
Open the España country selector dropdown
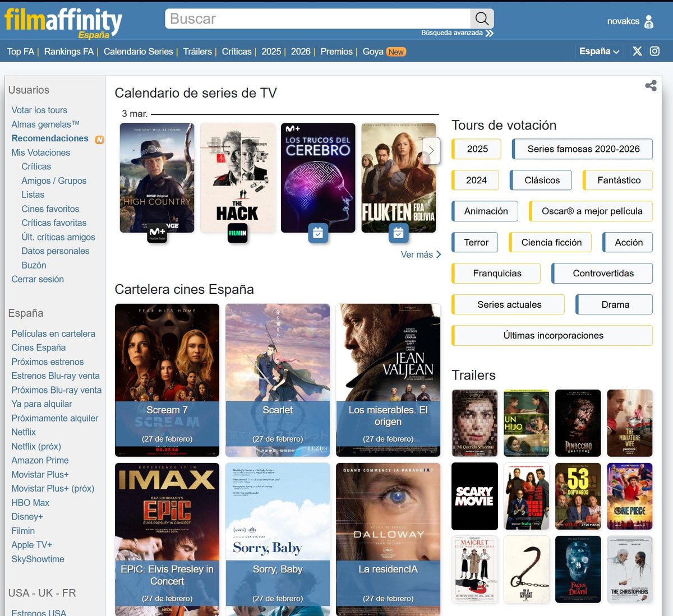click(x=599, y=51)
